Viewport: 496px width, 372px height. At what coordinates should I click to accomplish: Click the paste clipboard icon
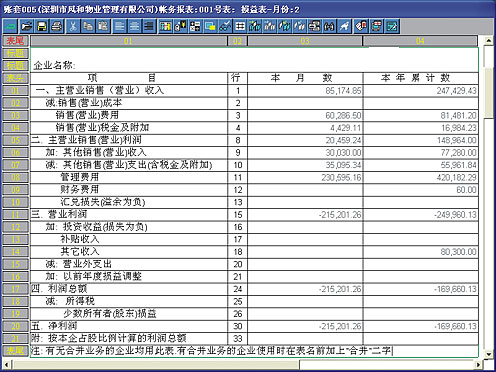103,26
